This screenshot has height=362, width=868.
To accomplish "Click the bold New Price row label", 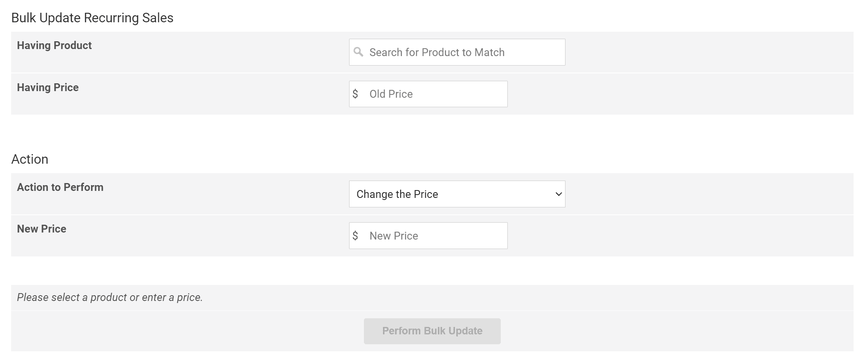I will point(42,229).
